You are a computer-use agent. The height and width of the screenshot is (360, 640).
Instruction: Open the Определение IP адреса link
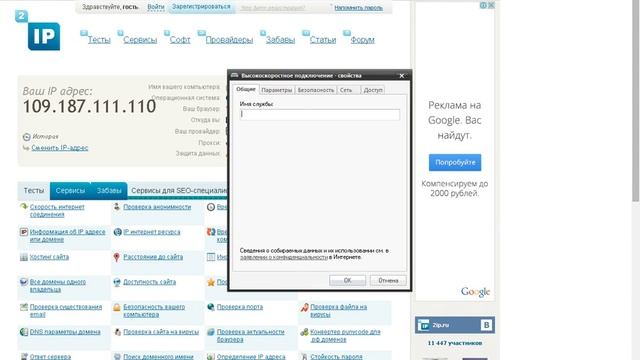pos(251,357)
